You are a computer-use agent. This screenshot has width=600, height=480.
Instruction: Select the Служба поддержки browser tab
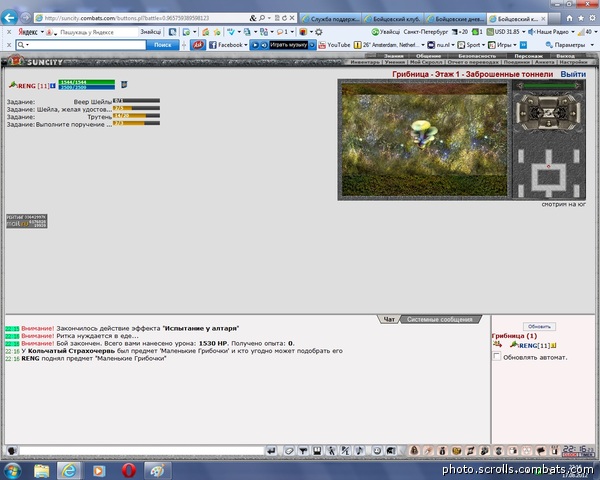tap(331, 18)
